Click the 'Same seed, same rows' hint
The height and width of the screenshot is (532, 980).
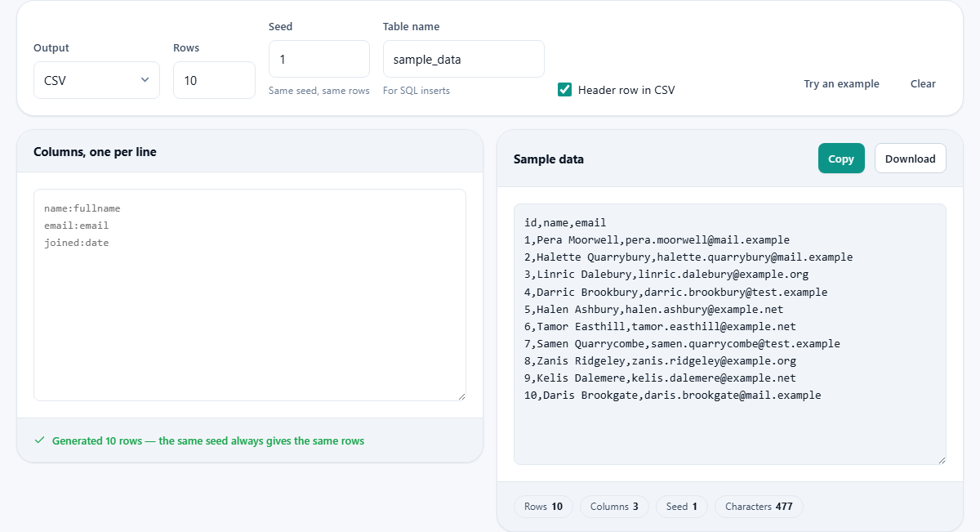click(318, 91)
